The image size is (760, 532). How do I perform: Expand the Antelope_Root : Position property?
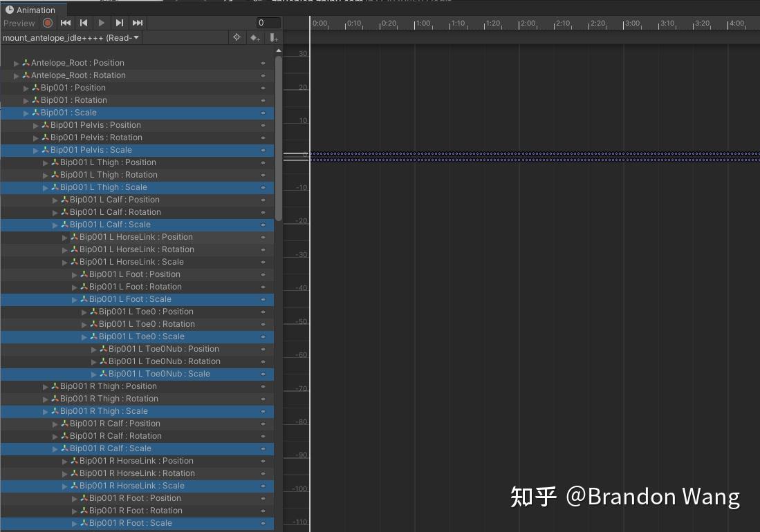(16, 62)
